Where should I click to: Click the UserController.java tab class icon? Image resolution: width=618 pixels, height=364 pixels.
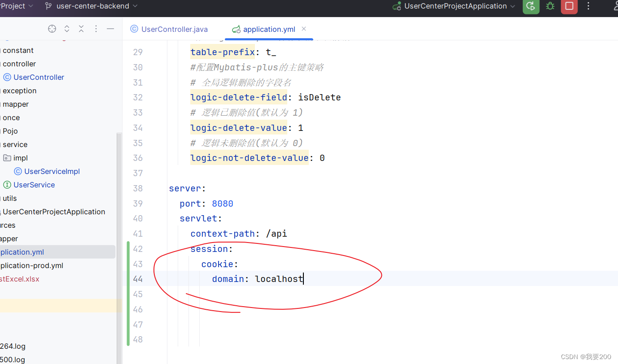(x=134, y=29)
